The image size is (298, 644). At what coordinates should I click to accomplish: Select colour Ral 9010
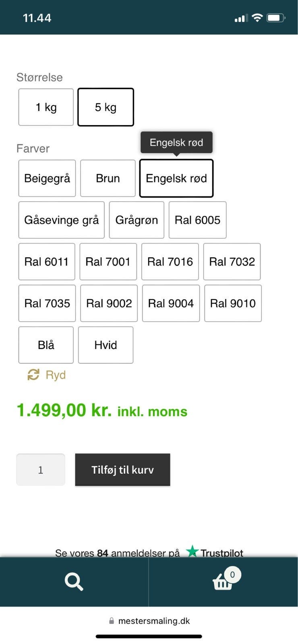233,303
